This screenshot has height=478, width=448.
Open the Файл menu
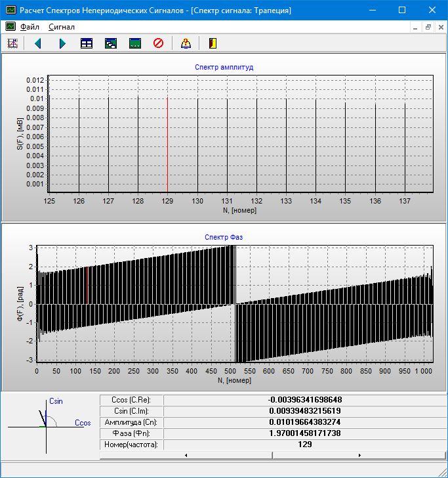[30, 27]
